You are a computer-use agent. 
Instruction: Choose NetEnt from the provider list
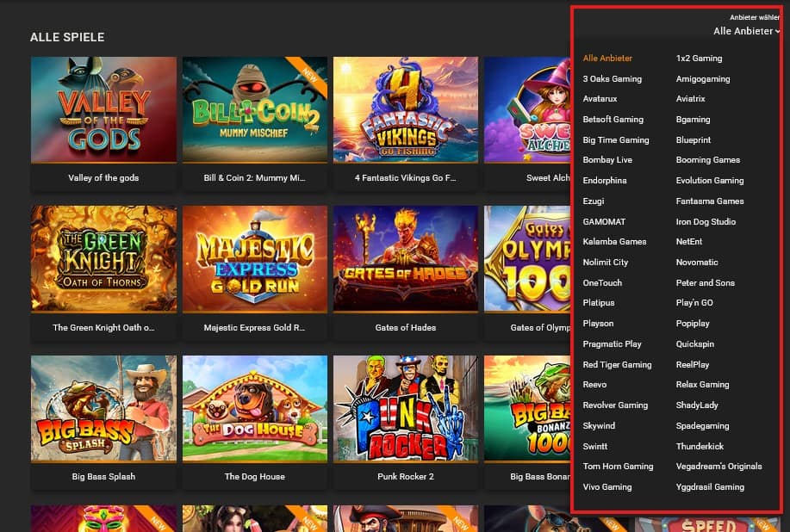click(689, 242)
